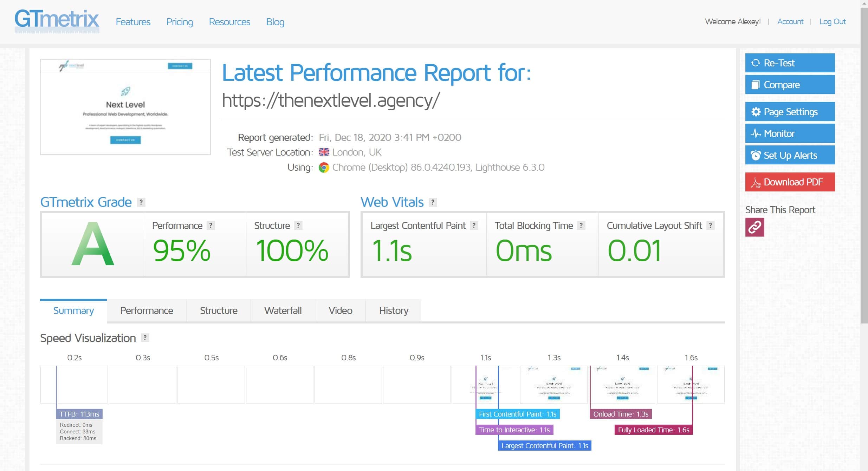
Task: Click the 'London, UK' location text
Action: [x=357, y=152]
